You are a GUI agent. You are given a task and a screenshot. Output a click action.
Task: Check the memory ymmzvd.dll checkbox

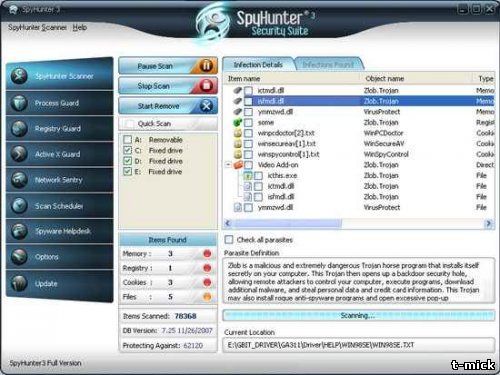pyautogui.click(x=248, y=112)
